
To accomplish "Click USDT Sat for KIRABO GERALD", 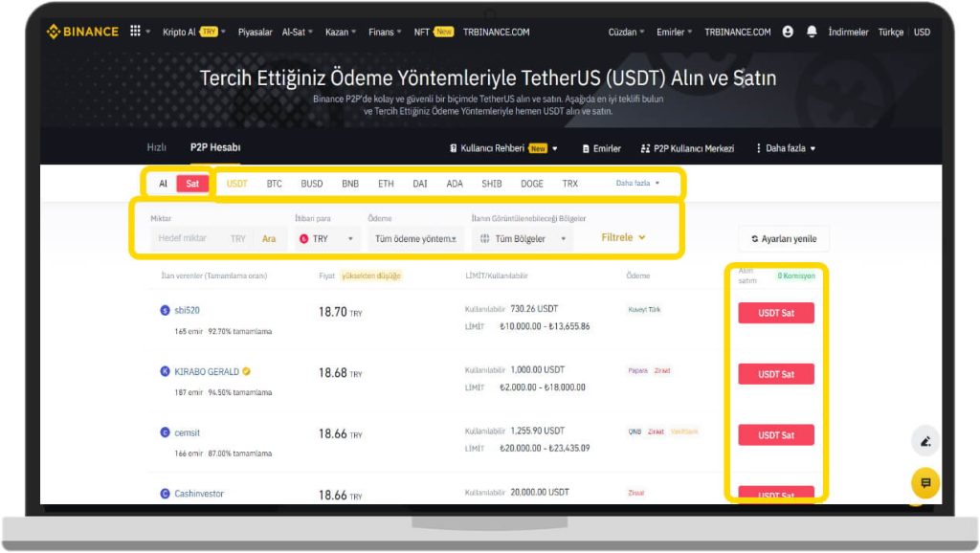I will pos(776,374).
